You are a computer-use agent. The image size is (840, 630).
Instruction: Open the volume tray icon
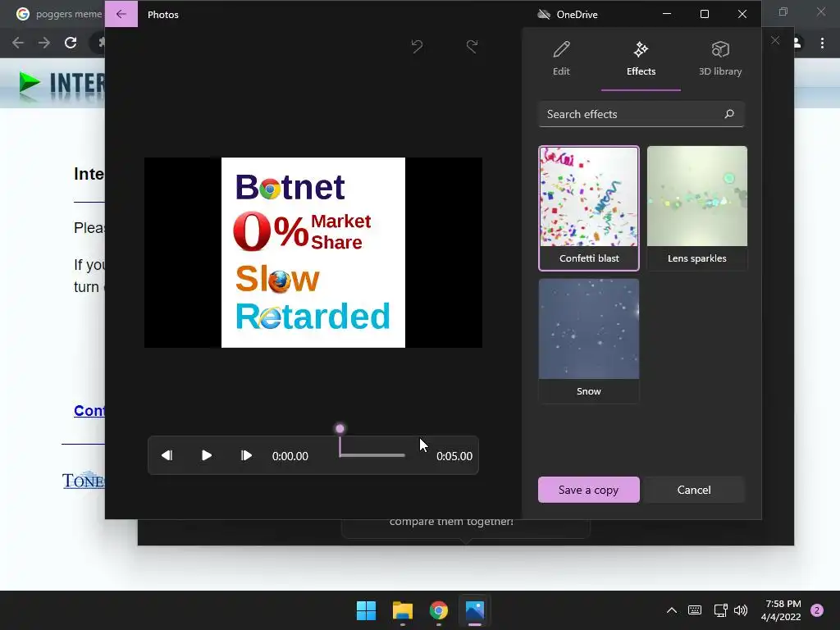[x=741, y=610]
